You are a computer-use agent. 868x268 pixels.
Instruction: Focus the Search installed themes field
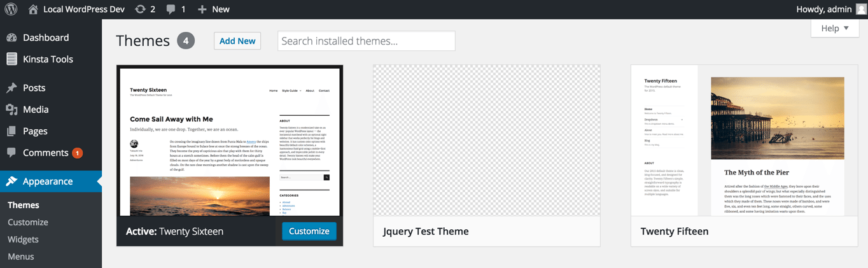tap(366, 41)
